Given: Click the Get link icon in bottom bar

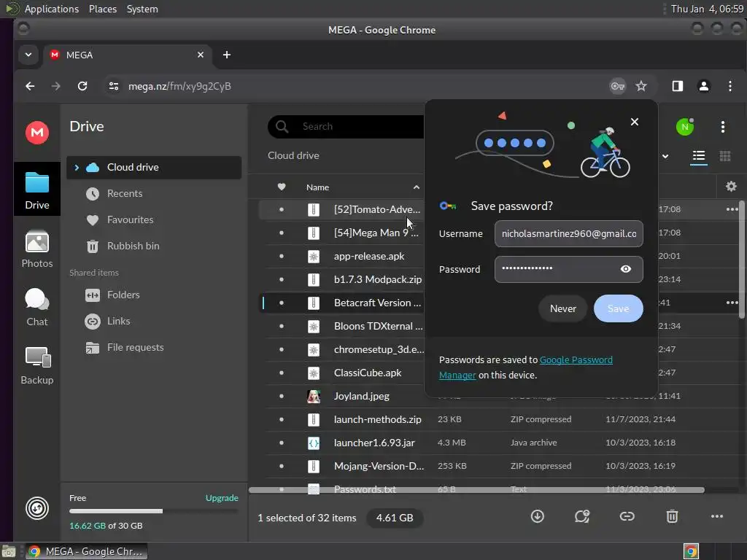Looking at the screenshot, I should pos(627,516).
